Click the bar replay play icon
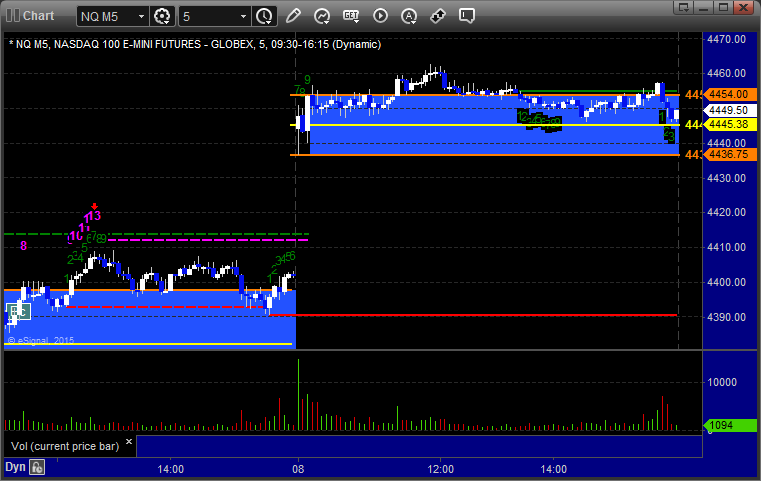 pos(380,16)
